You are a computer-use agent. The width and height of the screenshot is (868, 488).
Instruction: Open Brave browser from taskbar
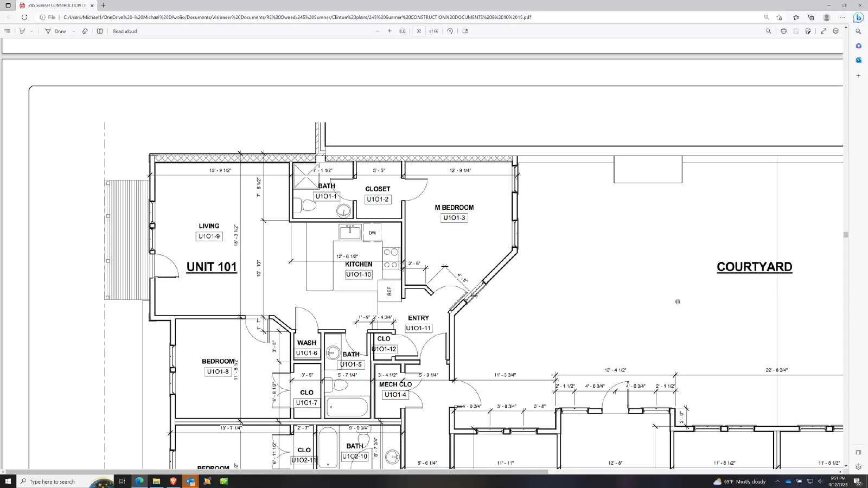tap(173, 481)
